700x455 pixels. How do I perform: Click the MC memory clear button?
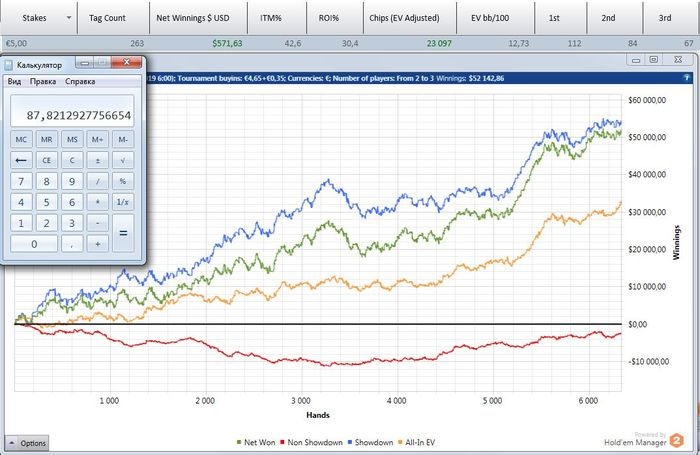[x=21, y=139]
